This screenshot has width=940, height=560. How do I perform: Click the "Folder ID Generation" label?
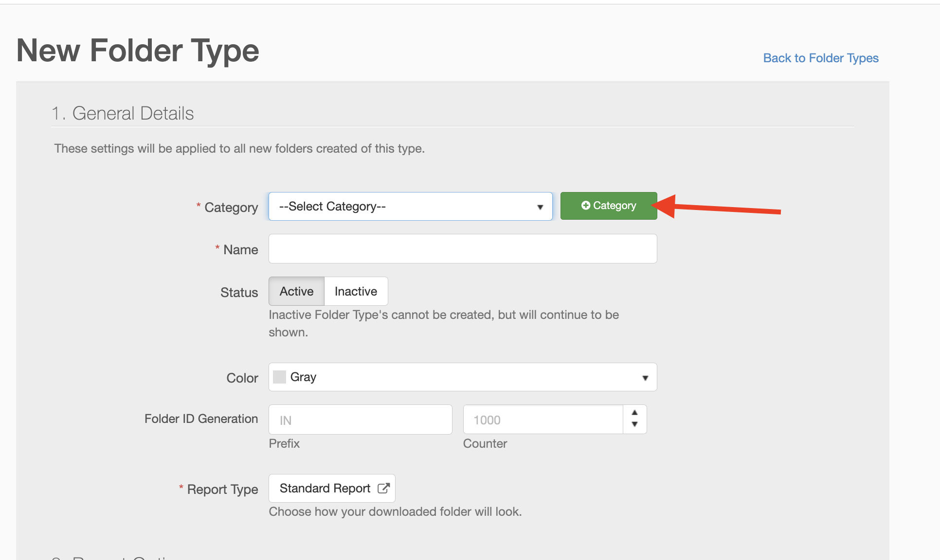(x=201, y=419)
